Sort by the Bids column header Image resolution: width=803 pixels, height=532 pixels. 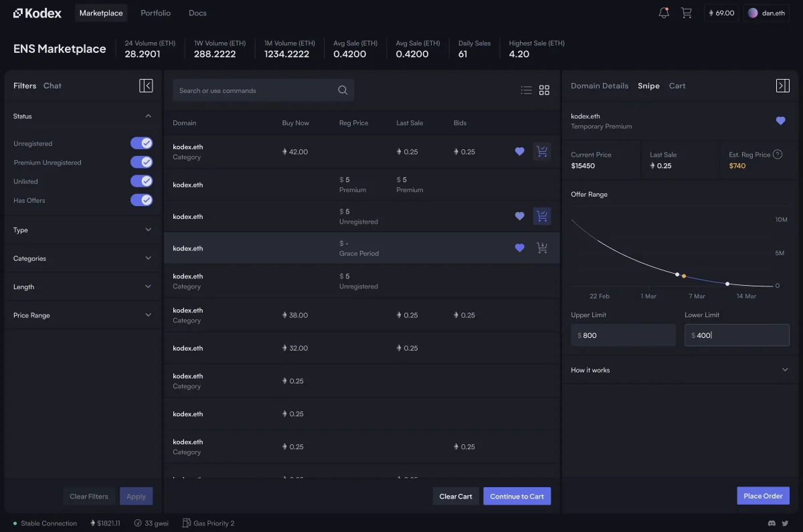coord(460,123)
